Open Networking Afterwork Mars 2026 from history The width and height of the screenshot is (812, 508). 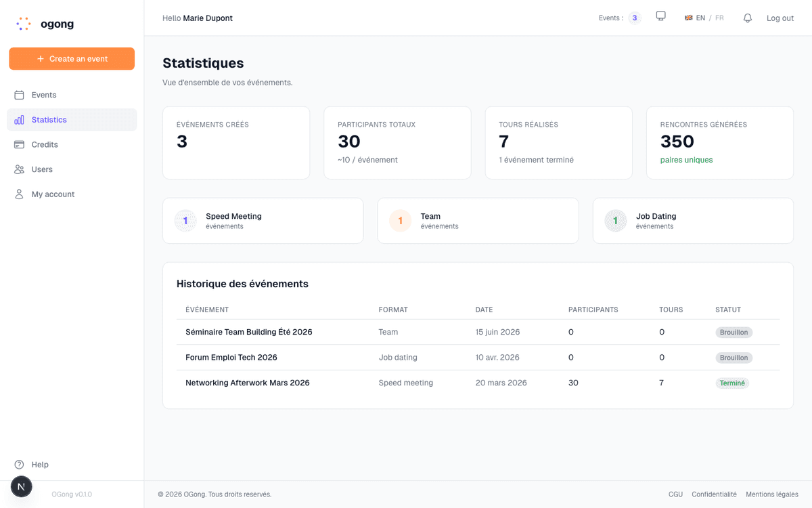coord(248,383)
